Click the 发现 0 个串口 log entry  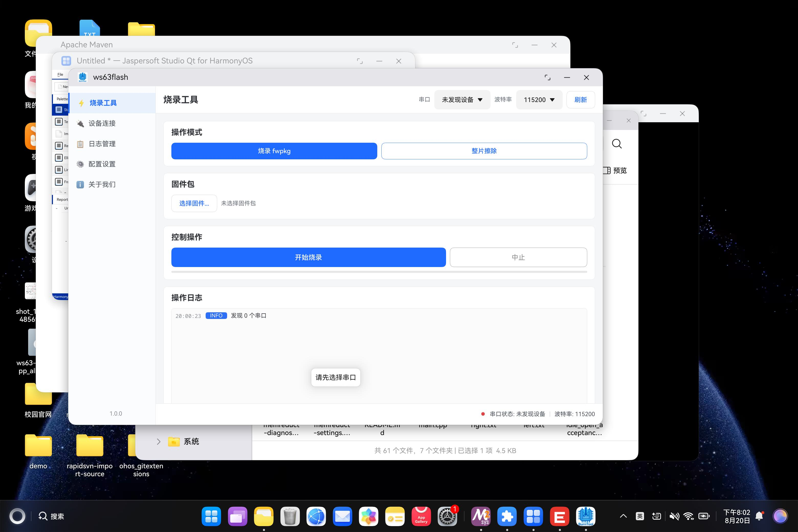(249, 316)
